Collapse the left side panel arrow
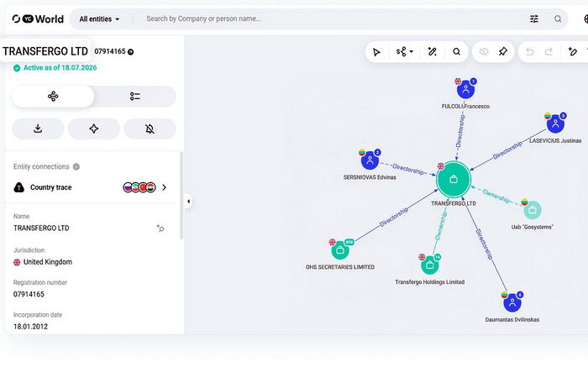The height and width of the screenshot is (378, 588). click(188, 202)
